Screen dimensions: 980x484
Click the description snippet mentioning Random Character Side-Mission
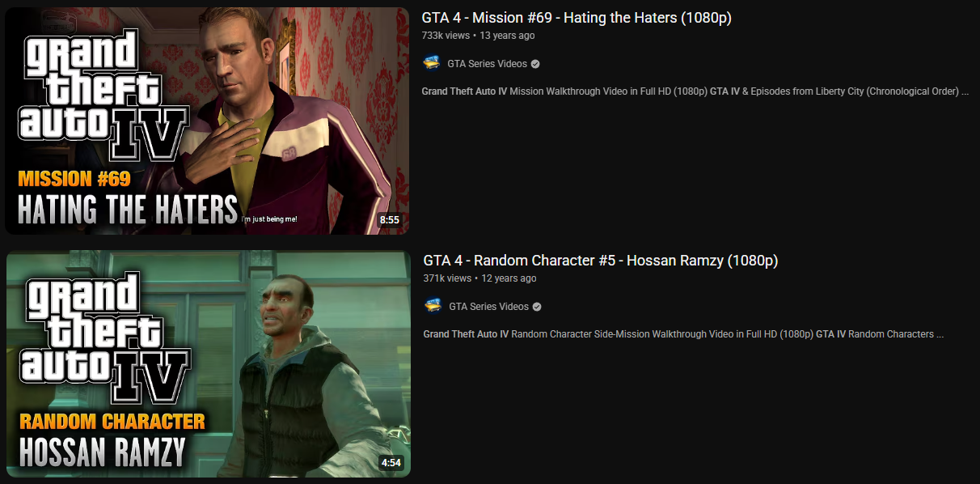(x=683, y=334)
